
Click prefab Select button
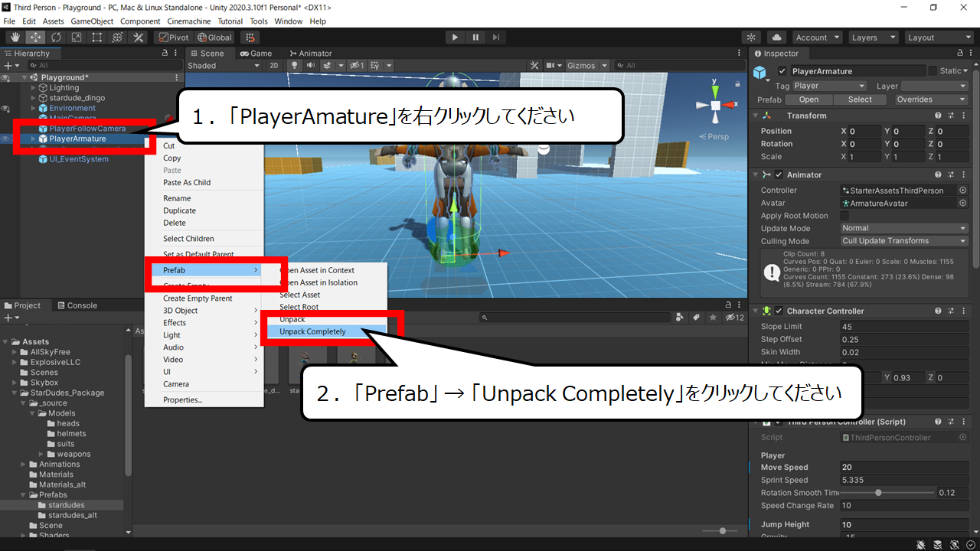pyautogui.click(x=860, y=99)
